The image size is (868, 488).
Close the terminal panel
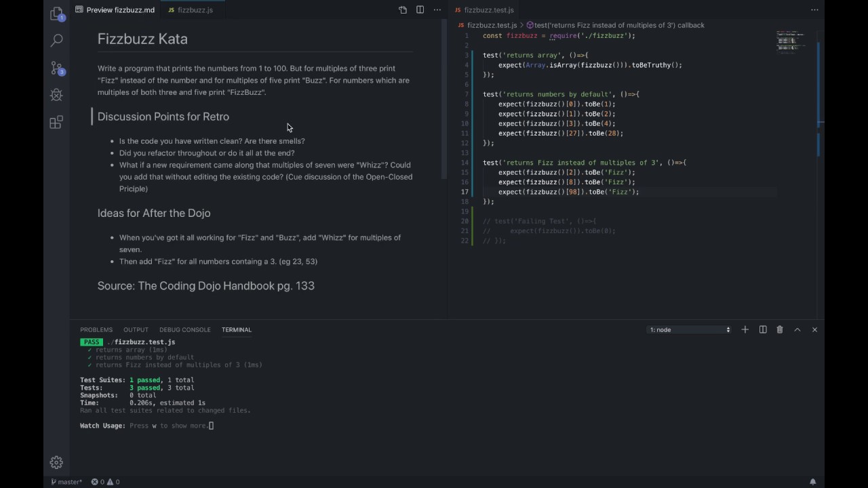point(814,329)
